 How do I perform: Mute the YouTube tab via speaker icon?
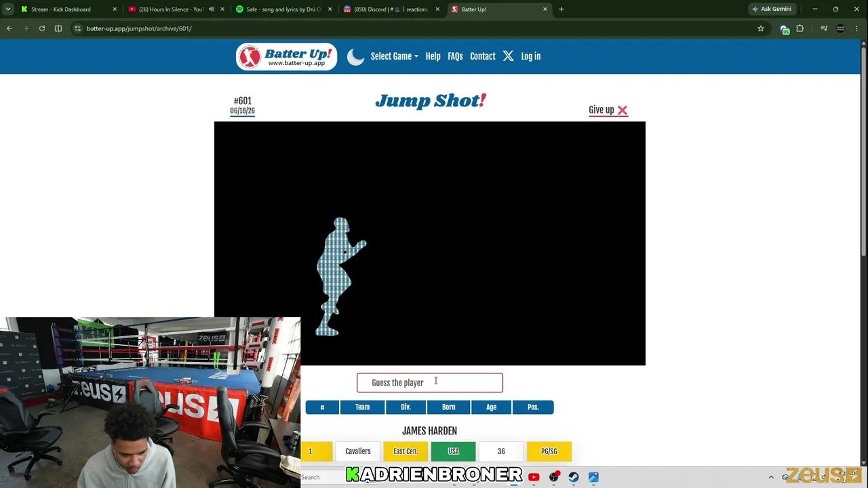coord(212,9)
